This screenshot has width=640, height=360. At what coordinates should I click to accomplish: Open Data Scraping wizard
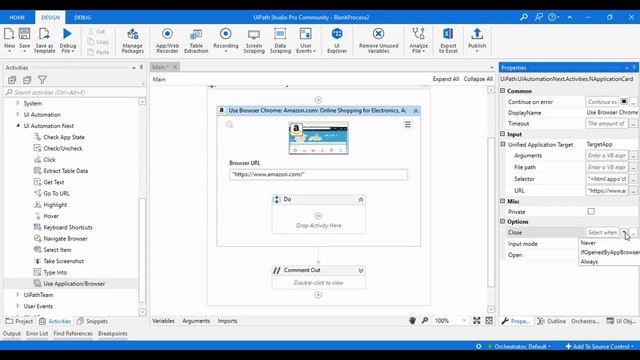click(280, 40)
